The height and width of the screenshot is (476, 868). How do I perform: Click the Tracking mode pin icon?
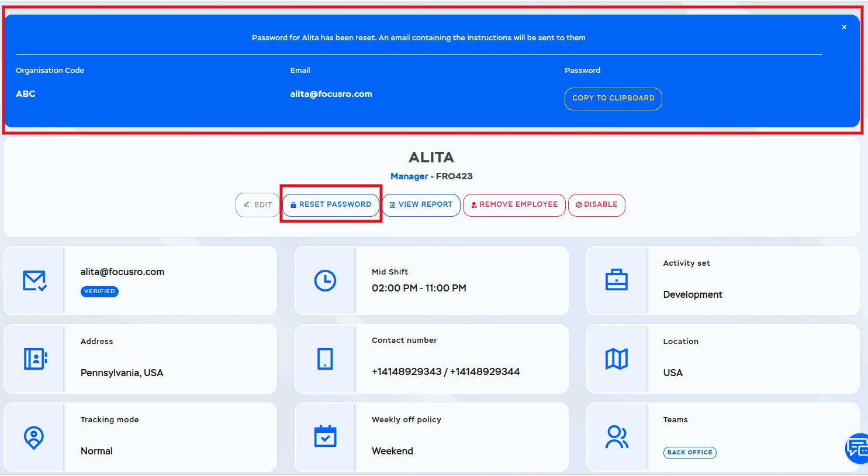tap(34, 437)
